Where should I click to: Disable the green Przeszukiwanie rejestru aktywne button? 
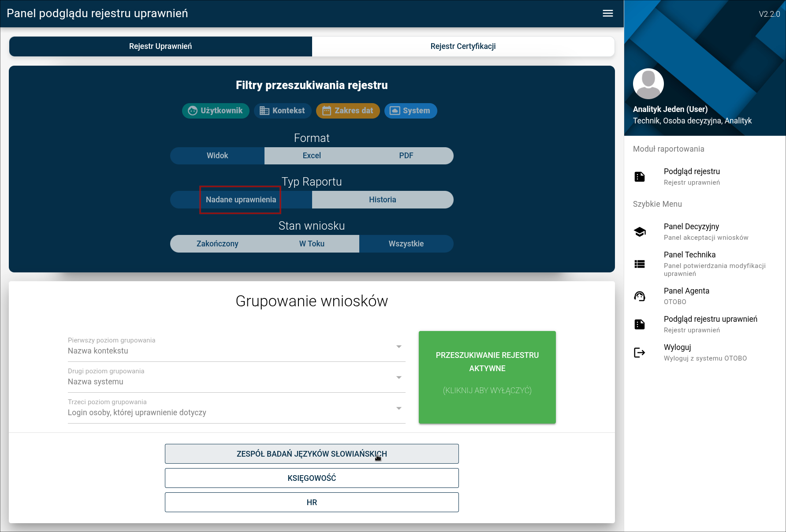click(487, 377)
